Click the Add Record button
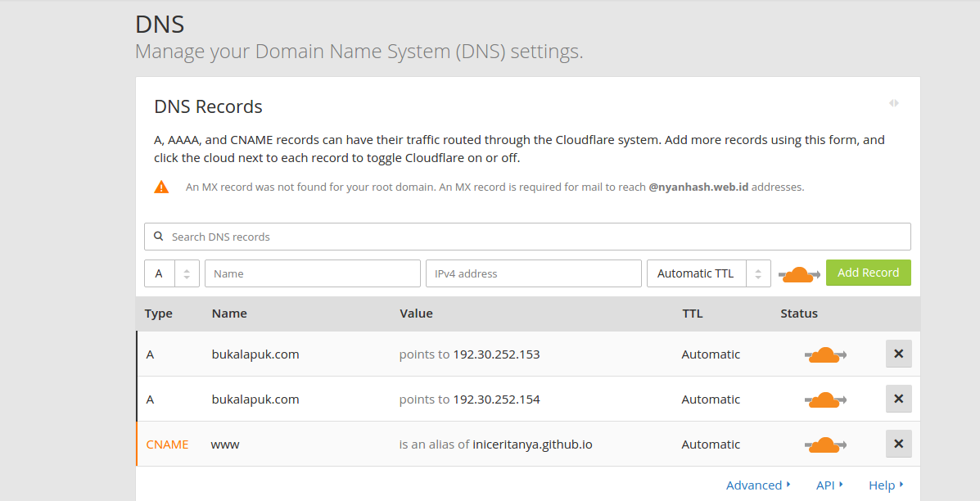 (x=868, y=273)
